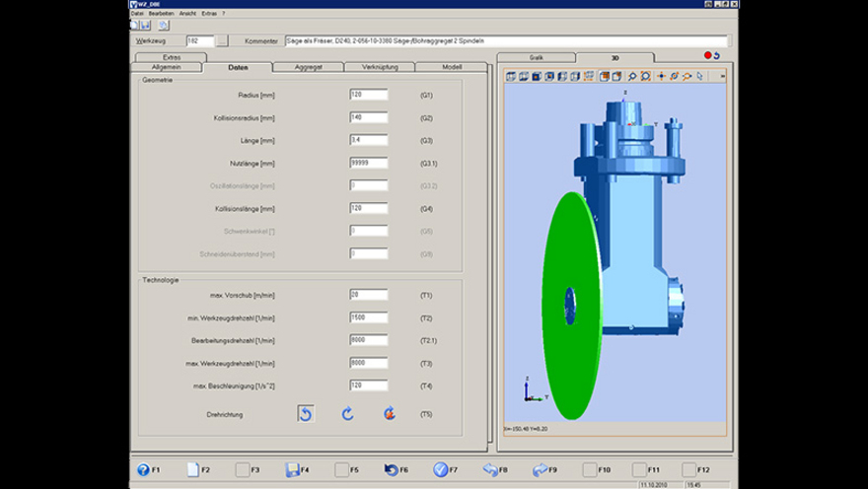868x489 pixels.
Task: Click the F4 save button
Action: 297,469
